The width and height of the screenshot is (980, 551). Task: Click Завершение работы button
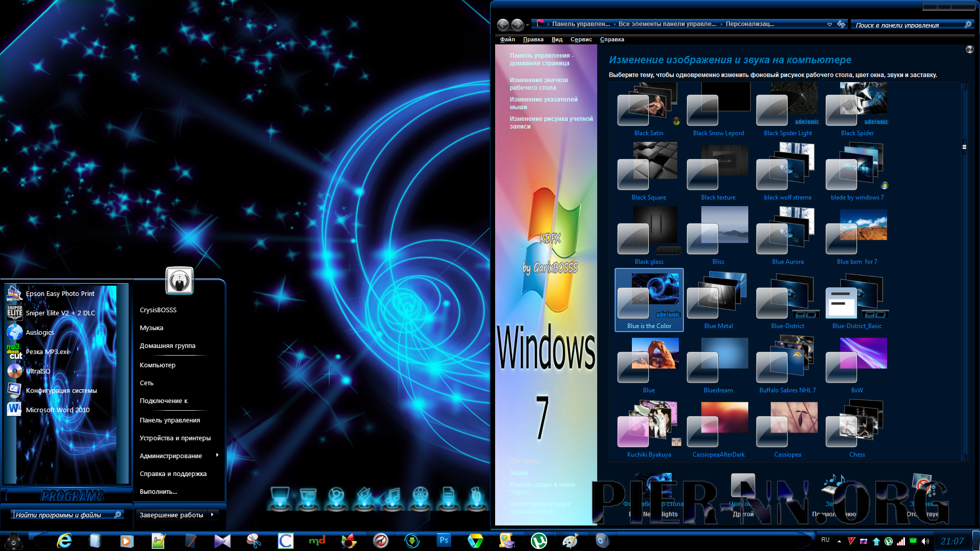click(171, 515)
